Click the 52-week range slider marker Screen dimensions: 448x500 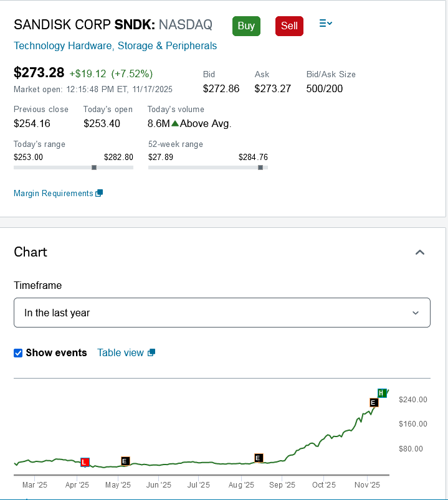click(260, 167)
